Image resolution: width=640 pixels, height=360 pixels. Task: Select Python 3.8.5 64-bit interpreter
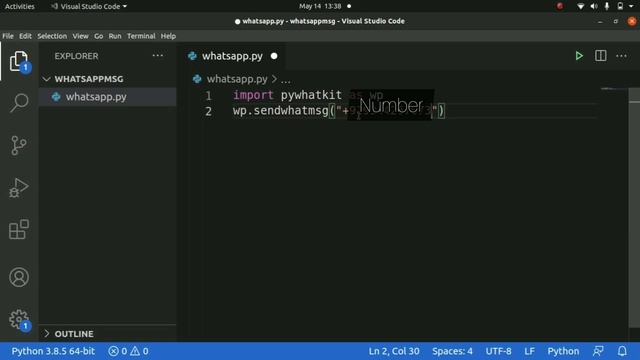click(x=53, y=351)
